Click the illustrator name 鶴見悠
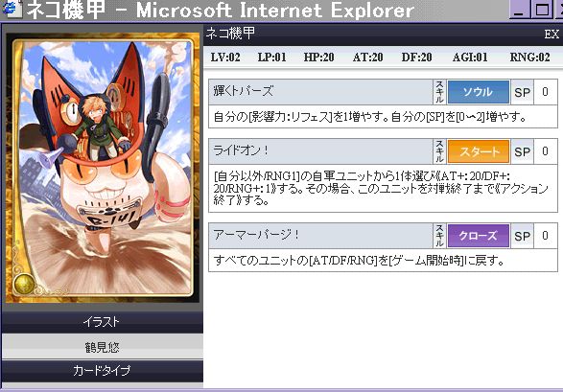Screen dimensions: 563x392 pos(103,347)
